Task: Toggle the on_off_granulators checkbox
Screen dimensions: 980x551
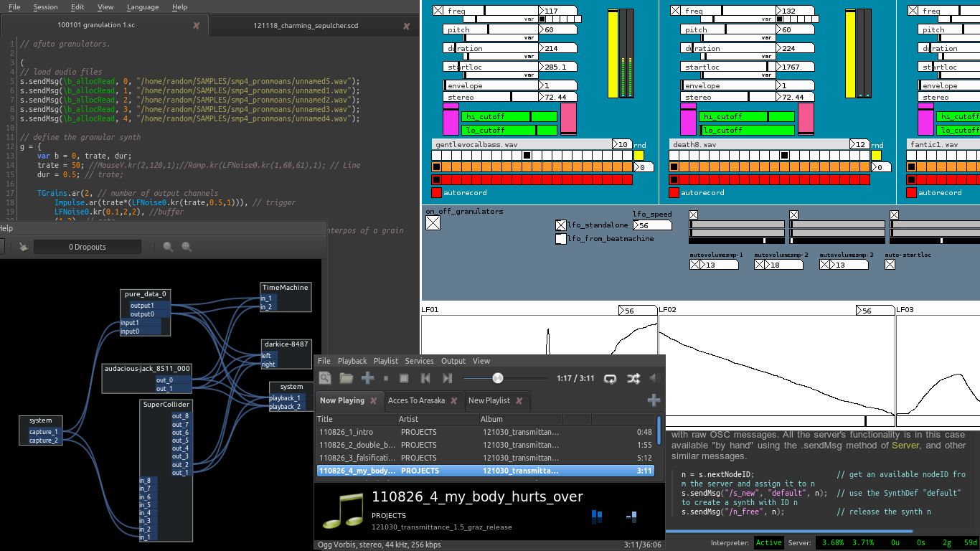Action: 433,223
